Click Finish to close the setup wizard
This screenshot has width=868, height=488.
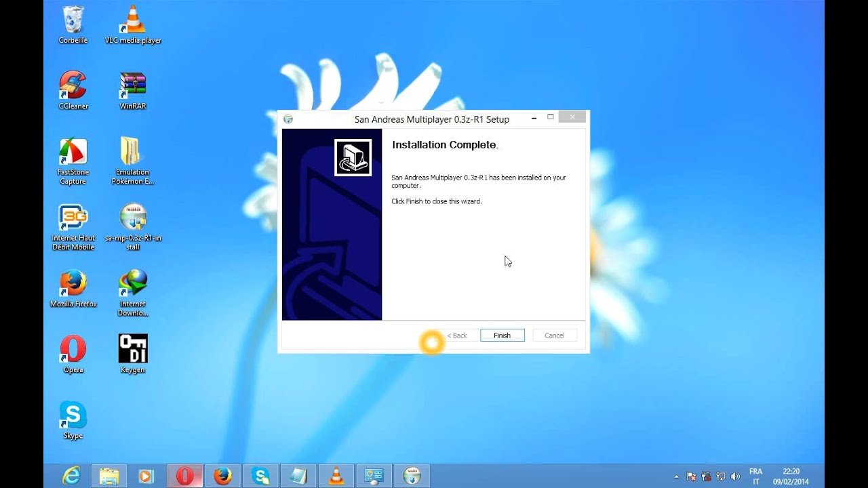[x=502, y=335]
